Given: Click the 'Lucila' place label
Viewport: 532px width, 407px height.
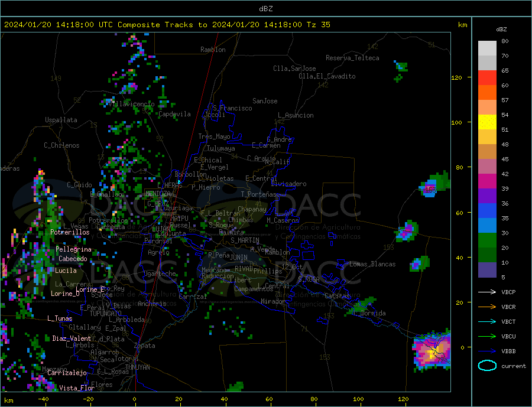Looking at the screenshot, I should 66,271.
